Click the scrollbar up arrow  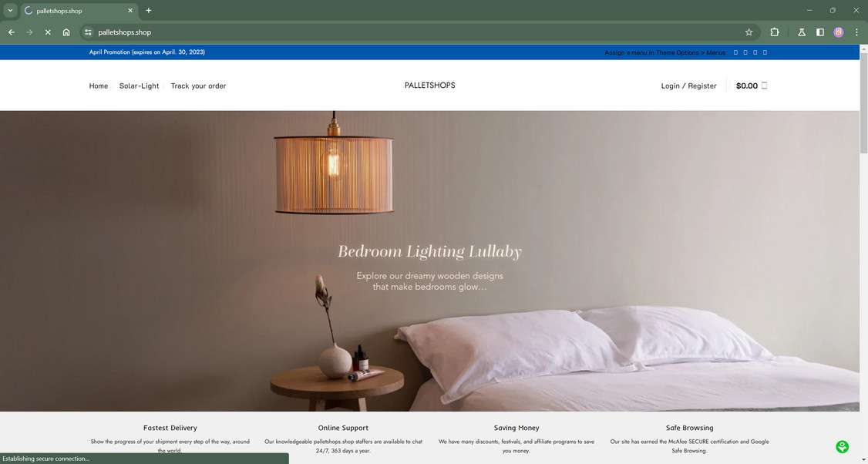[x=863, y=49]
